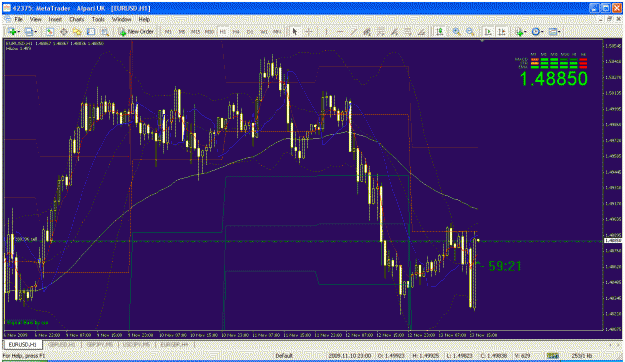Toggle the Expert Advisors icon

click(439, 31)
